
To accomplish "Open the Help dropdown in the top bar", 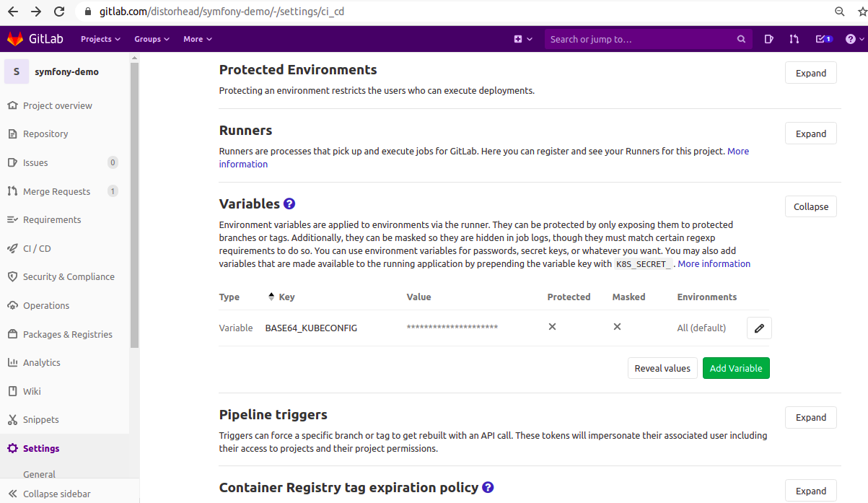I will (853, 39).
